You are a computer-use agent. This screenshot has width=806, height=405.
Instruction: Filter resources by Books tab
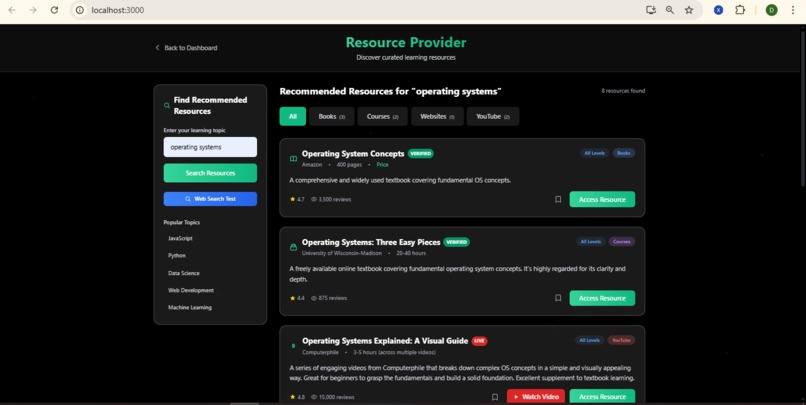point(332,116)
